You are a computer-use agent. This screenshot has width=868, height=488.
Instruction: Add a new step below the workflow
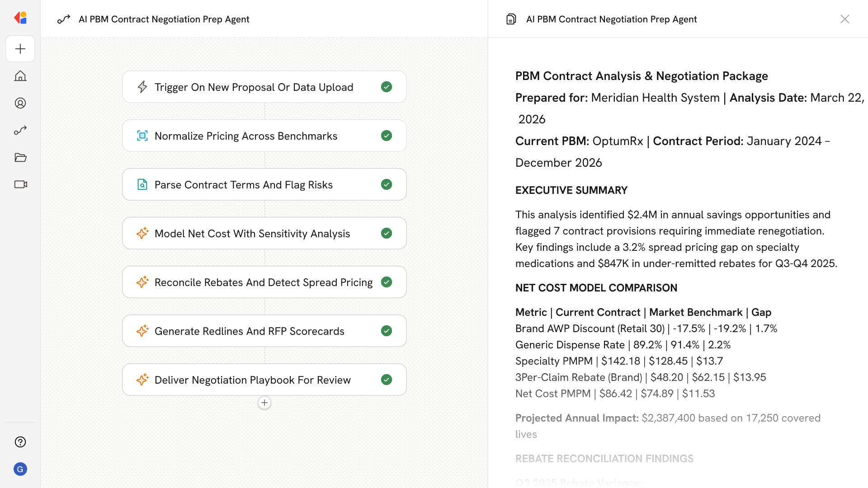[x=264, y=403]
